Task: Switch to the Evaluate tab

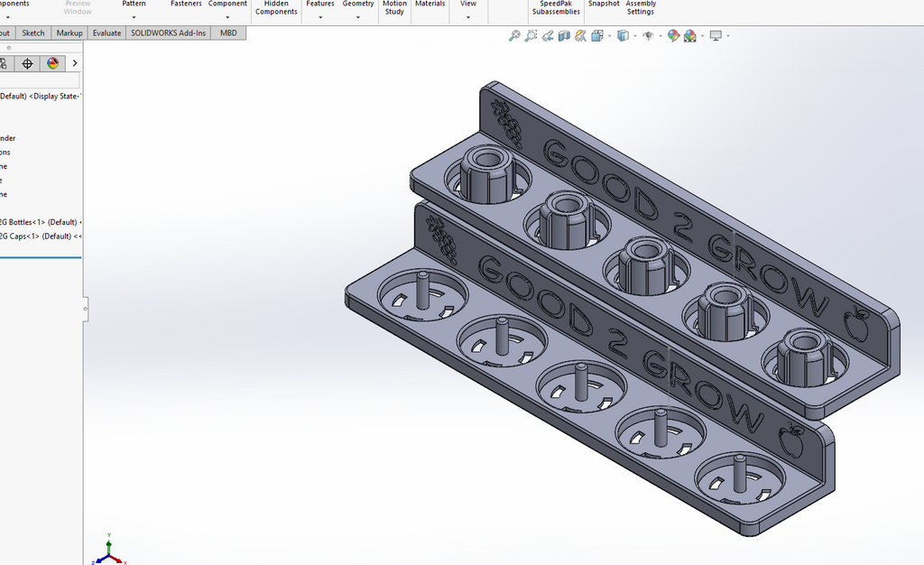Action: (x=106, y=33)
